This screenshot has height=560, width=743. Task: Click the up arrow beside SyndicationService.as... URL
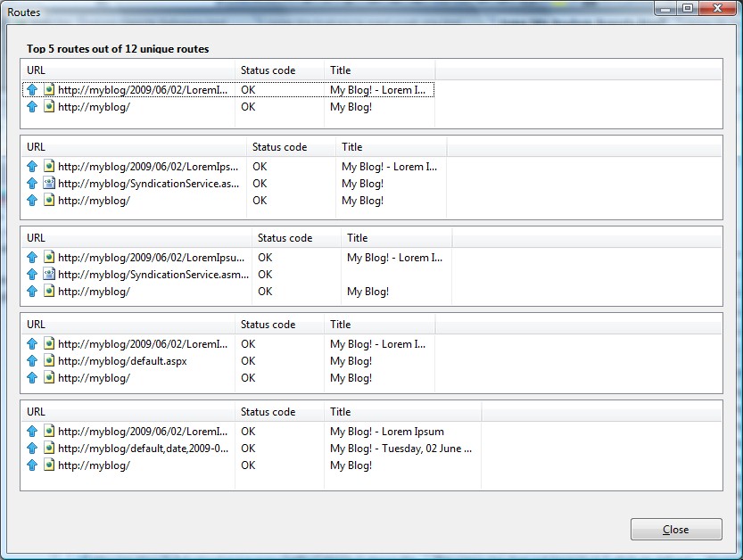pyautogui.click(x=32, y=184)
